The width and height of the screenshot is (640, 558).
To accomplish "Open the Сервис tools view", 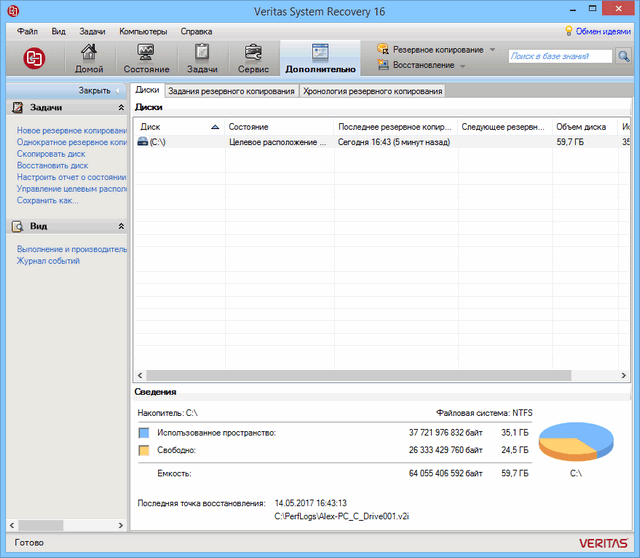I will [253, 58].
